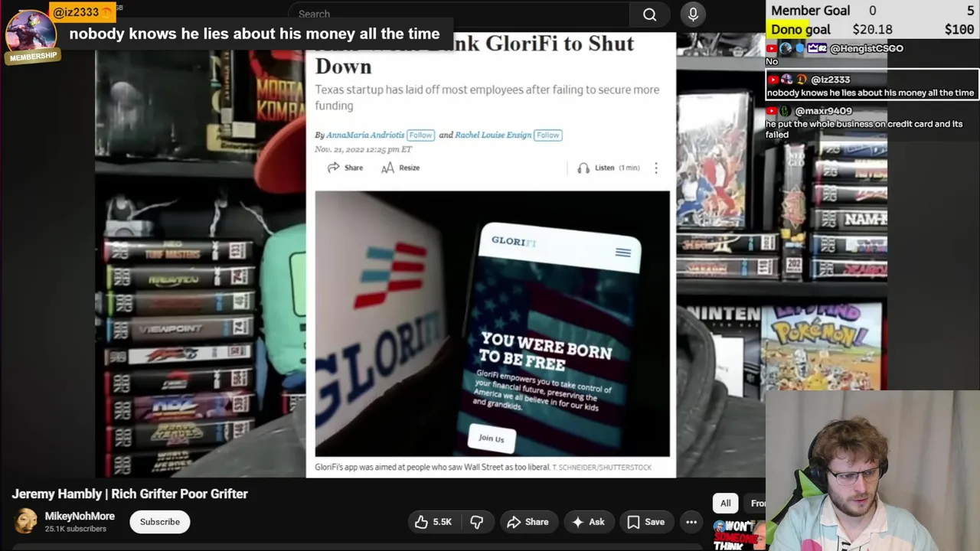This screenshot has width=980, height=551.
Task: Click the Dono goal label
Action: pyautogui.click(x=801, y=29)
